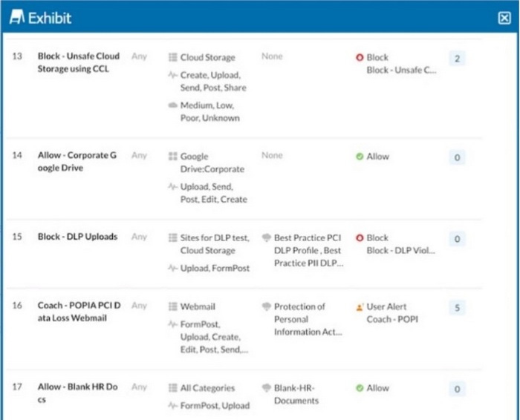Click the category icon beside Sites for DLP test
The width and height of the screenshot is (520, 420).
point(173,237)
